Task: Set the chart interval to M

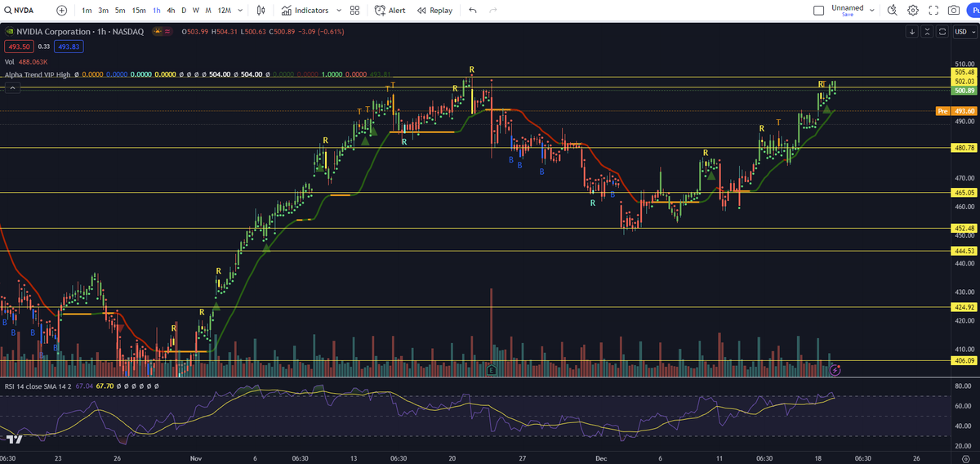Action: pyautogui.click(x=209, y=11)
